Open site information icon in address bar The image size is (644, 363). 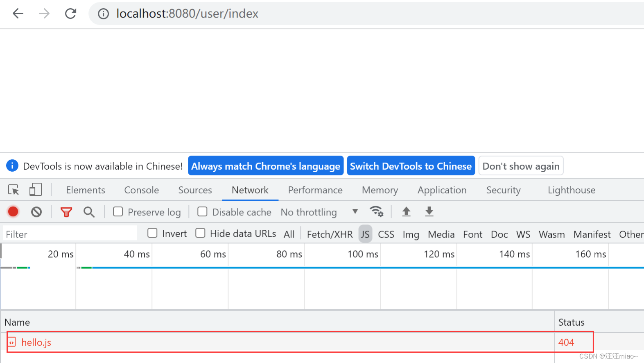click(x=104, y=14)
